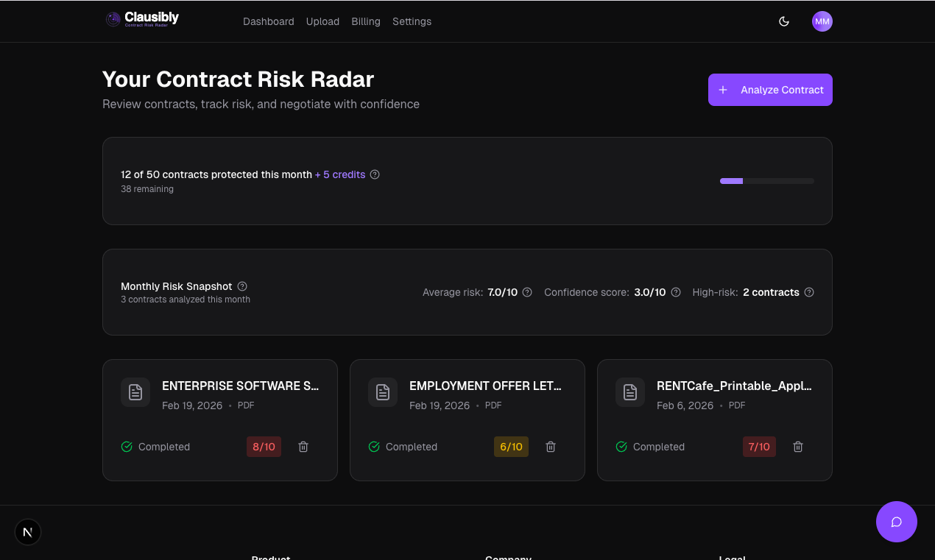Click Confidence score info icon
Viewport: 935px width, 560px height.
[x=676, y=292]
